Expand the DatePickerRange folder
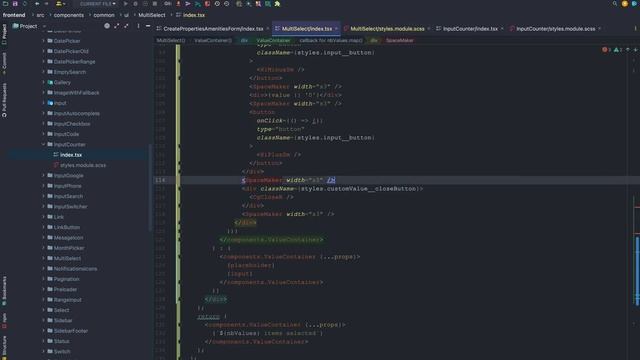 click(x=44, y=62)
